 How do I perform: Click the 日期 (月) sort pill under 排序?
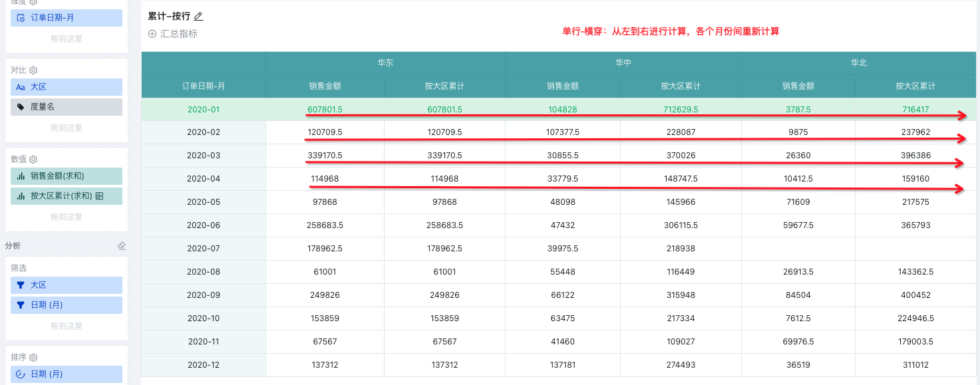tap(67, 374)
